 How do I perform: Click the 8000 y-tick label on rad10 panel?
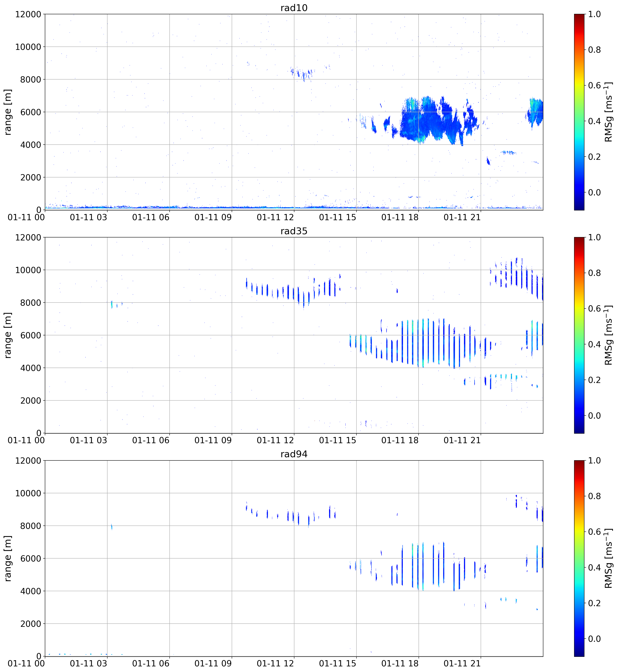click(x=30, y=80)
